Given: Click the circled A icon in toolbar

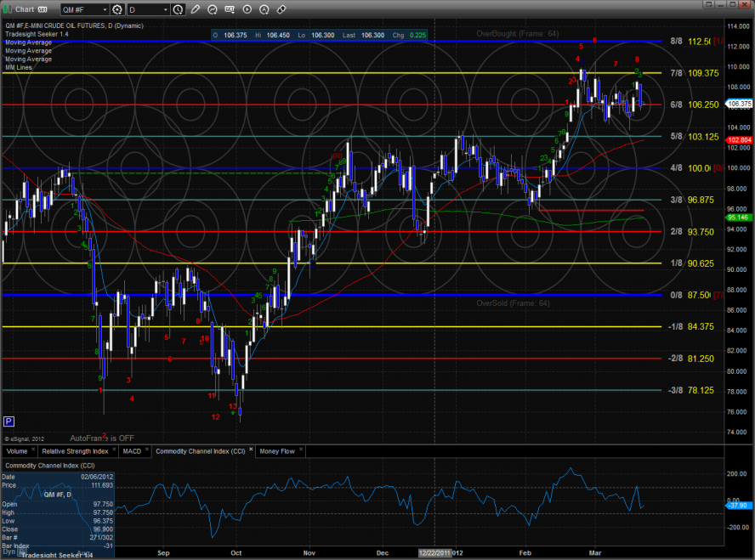Looking at the screenshot, I should pyautogui.click(x=264, y=10).
